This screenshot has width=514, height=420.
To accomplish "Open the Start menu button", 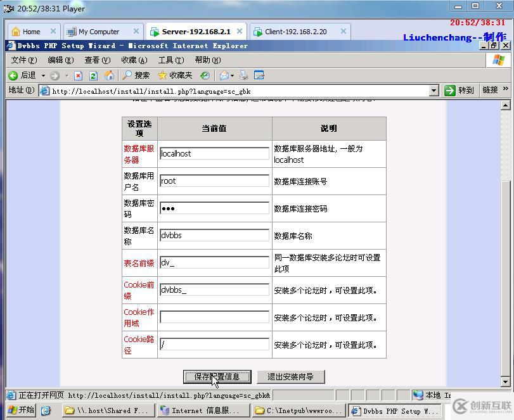I will pos(21,410).
